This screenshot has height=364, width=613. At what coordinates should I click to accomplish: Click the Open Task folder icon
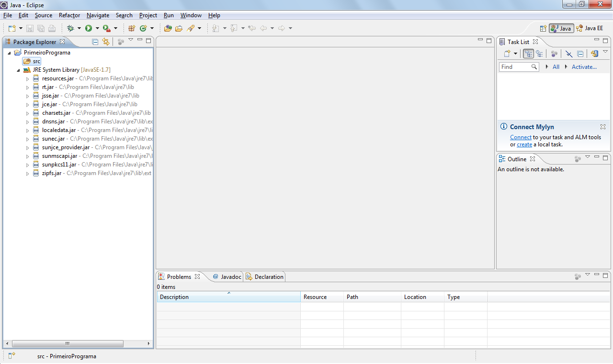[x=179, y=29]
